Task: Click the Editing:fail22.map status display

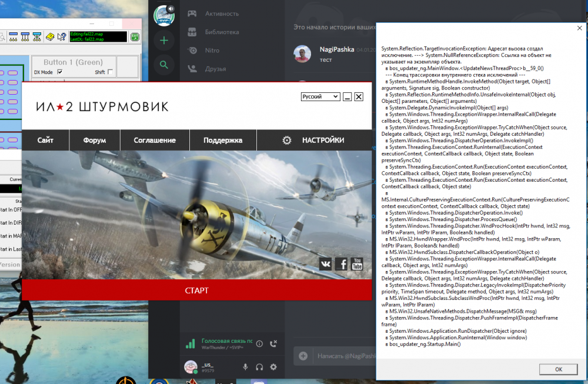Action: pos(98,36)
